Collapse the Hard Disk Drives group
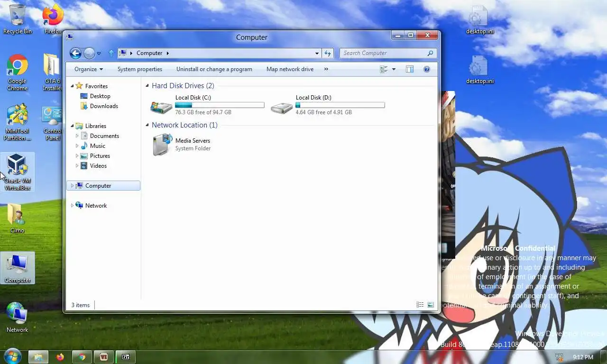 [x=147, y=86]
